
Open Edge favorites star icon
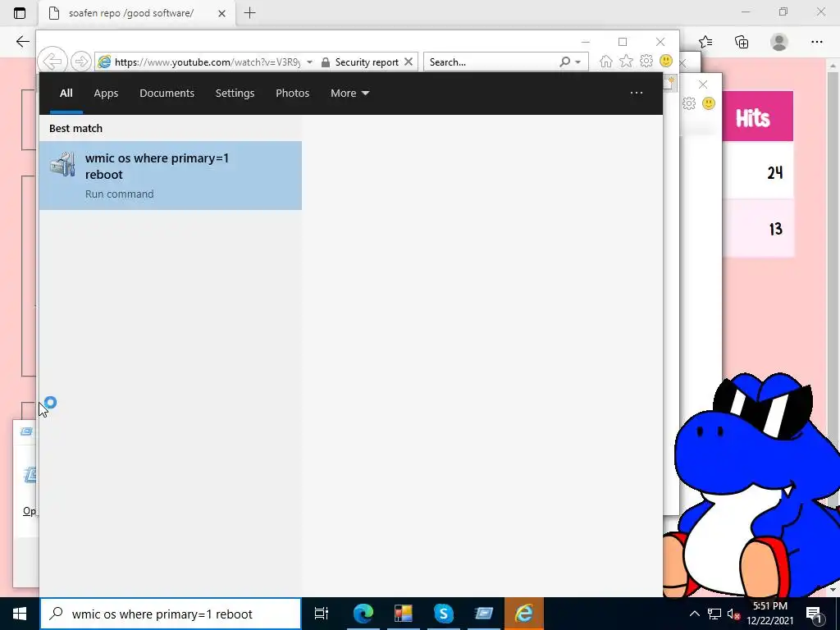pyautogui.click(x=705, y=42)
